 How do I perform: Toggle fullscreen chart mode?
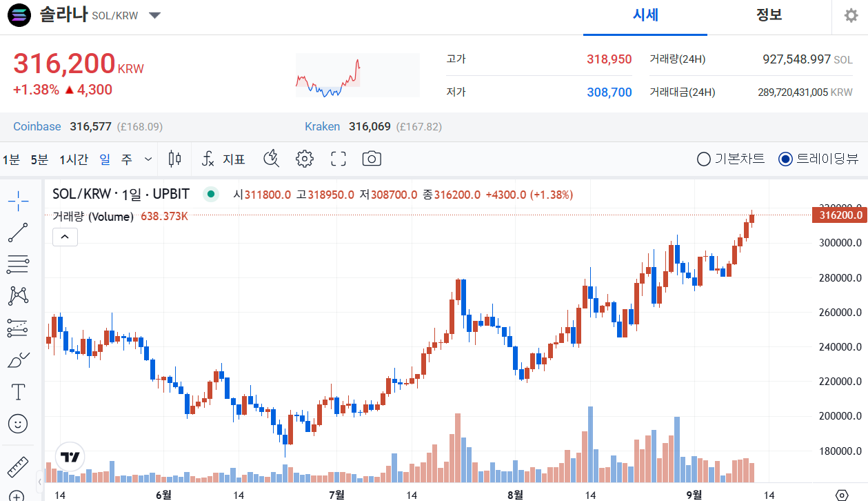click(338, 159)
